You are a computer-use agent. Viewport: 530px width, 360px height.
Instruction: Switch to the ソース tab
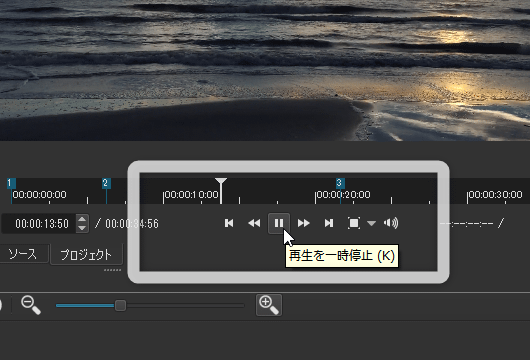point(23,254)
